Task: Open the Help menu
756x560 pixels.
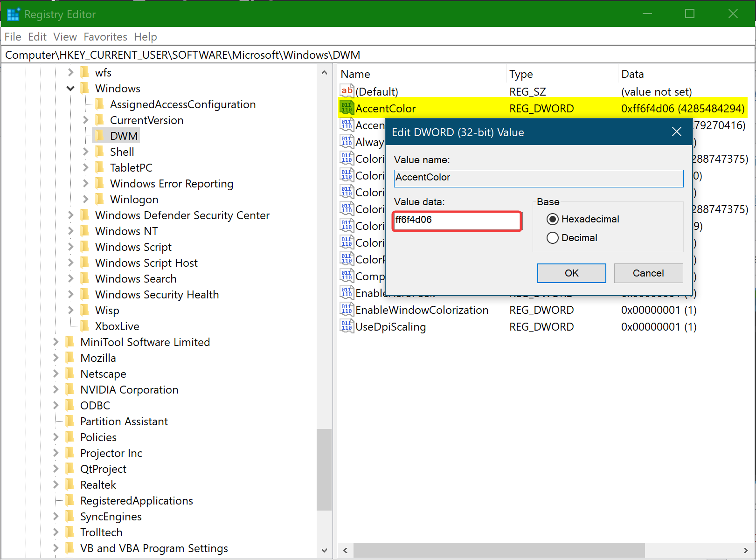Action: click(x=146, y=37)
